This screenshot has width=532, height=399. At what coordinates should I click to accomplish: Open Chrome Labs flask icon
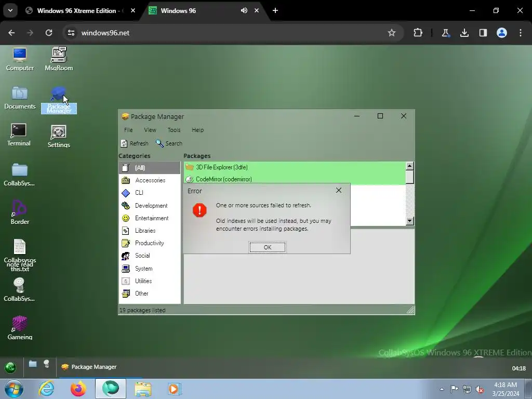(x=445, y=33)
